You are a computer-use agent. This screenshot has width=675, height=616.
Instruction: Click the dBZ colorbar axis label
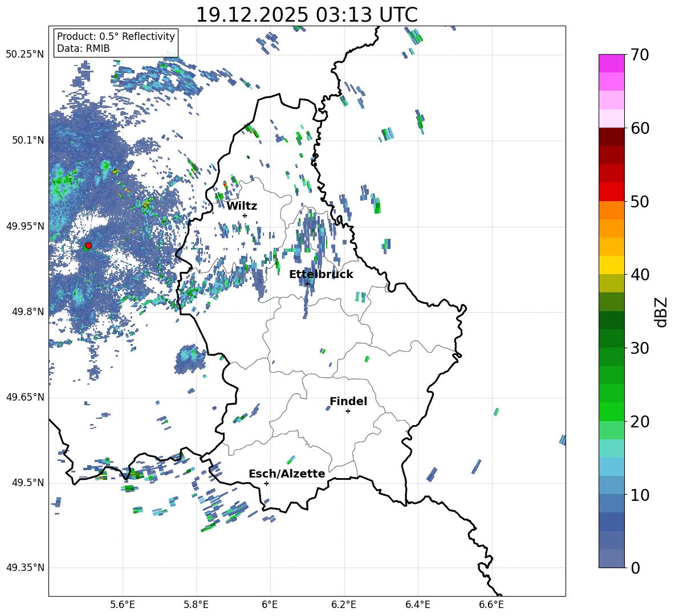pyautogui.click(x=661, y=311)
